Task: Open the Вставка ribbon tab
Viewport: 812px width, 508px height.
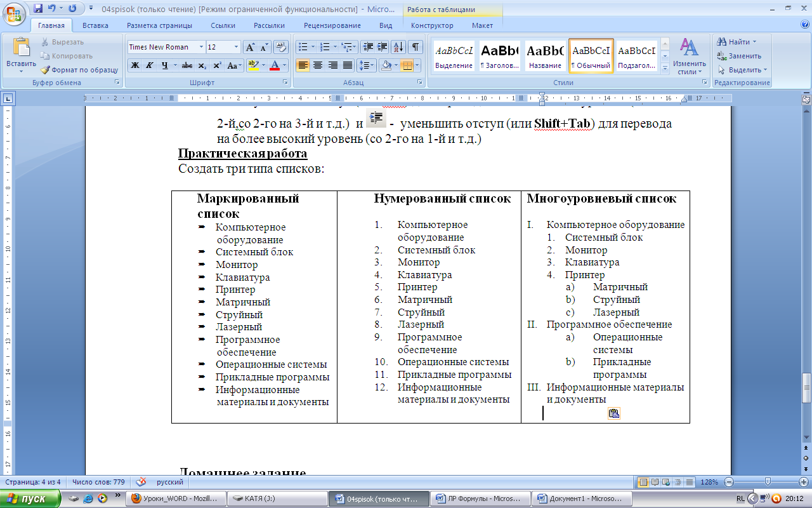Action: (95, 25)
